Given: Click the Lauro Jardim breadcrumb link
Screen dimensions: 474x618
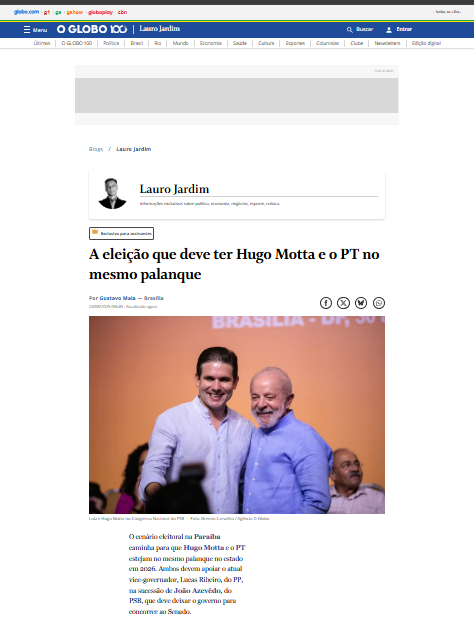Looking at the screenshot, I should [x=134, y=149].
